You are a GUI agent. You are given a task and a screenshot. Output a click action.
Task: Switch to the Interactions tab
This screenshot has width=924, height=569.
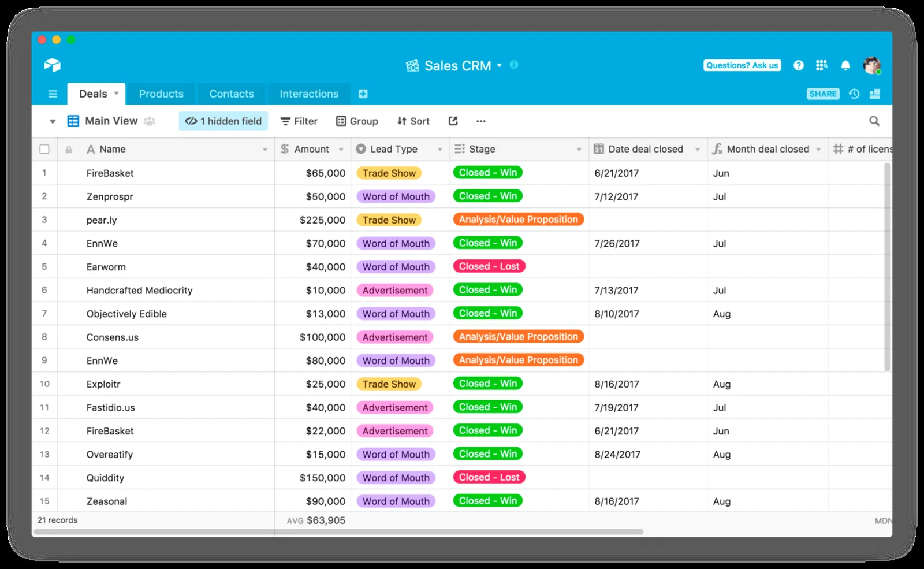click(x=309, y=94)
